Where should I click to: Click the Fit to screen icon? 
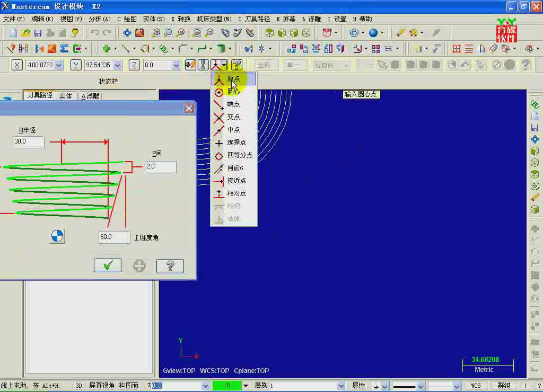[x=127, y=33]
